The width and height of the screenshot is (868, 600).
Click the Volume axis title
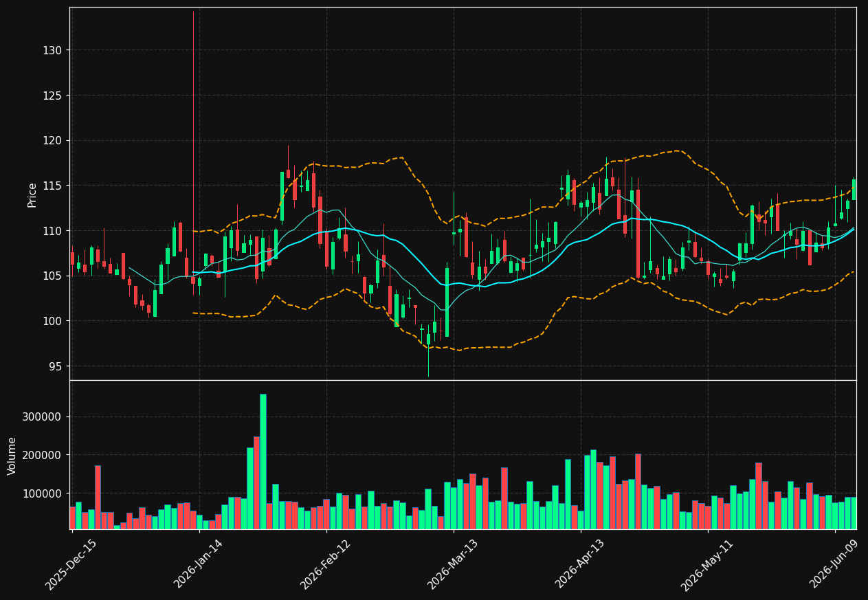[12, 456]
